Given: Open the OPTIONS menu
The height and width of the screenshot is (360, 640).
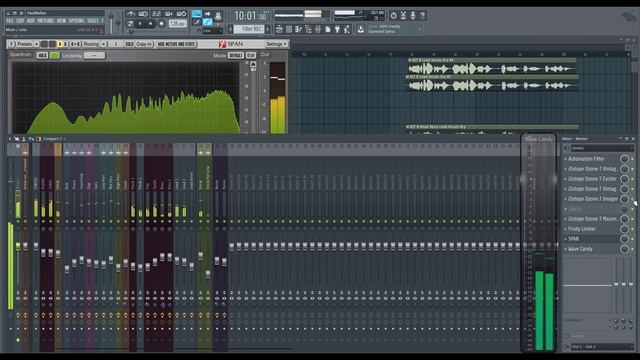Looking at the screenshot, I should pyautogui.click(x=76, y=21).
